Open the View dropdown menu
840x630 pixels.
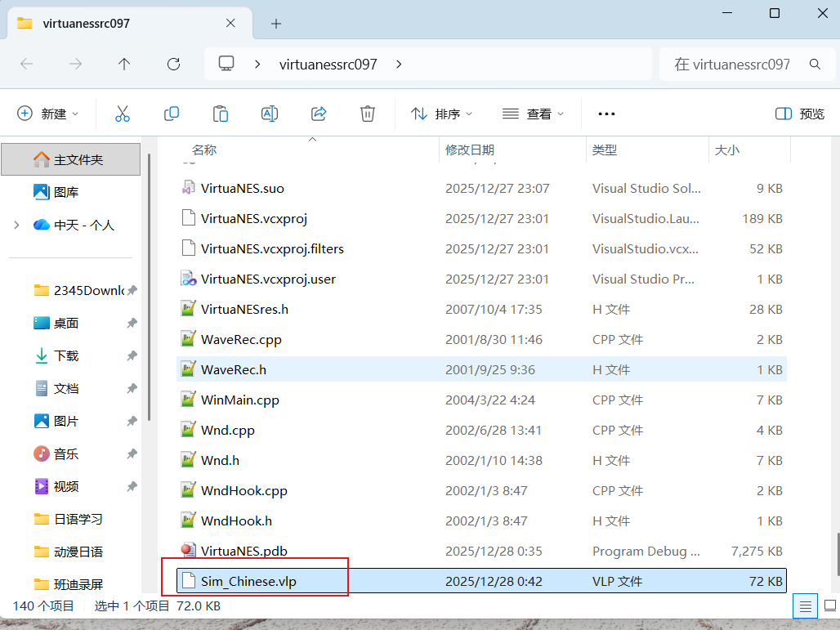coord(533,114)
